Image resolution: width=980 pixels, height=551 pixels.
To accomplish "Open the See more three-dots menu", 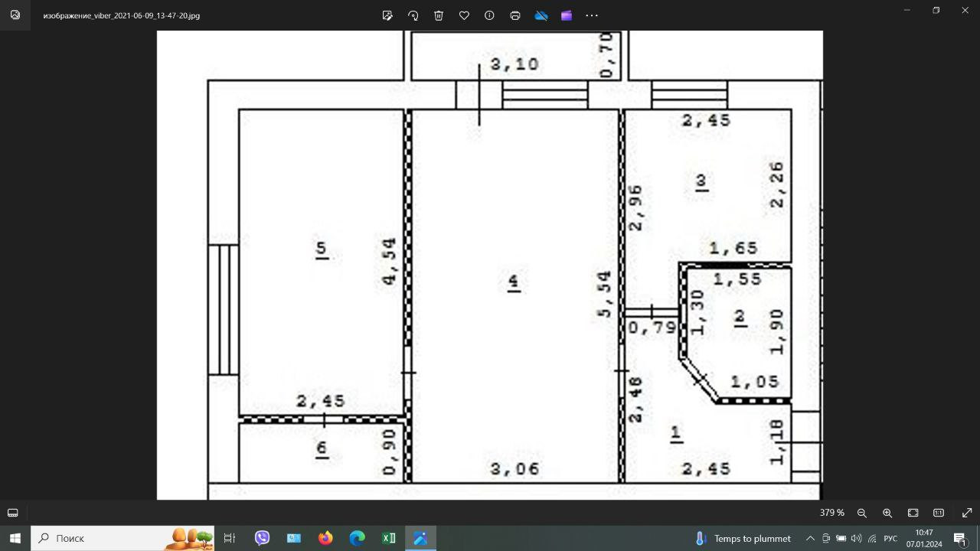I will 592,15.
